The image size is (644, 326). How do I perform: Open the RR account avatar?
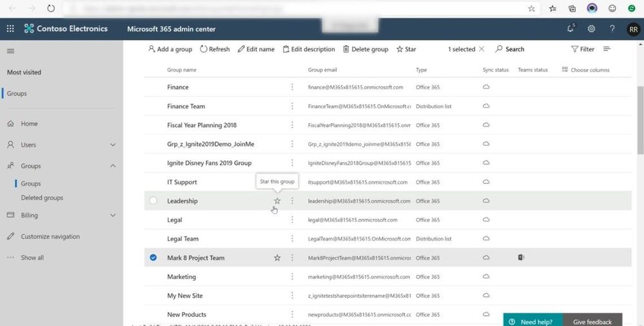[633, 29]
